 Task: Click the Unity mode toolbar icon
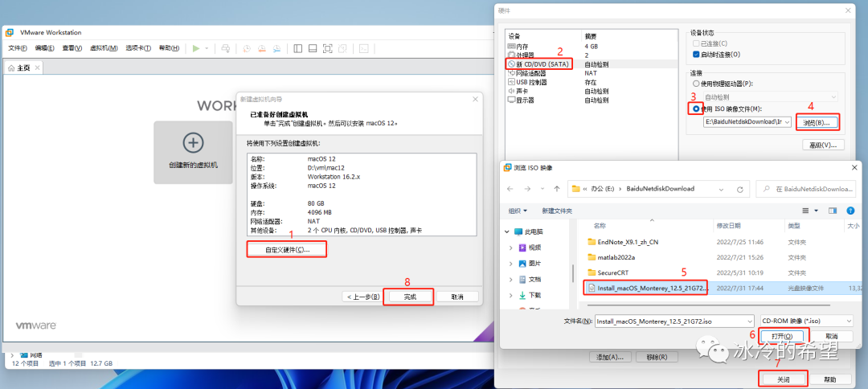[x=342, y=48]
